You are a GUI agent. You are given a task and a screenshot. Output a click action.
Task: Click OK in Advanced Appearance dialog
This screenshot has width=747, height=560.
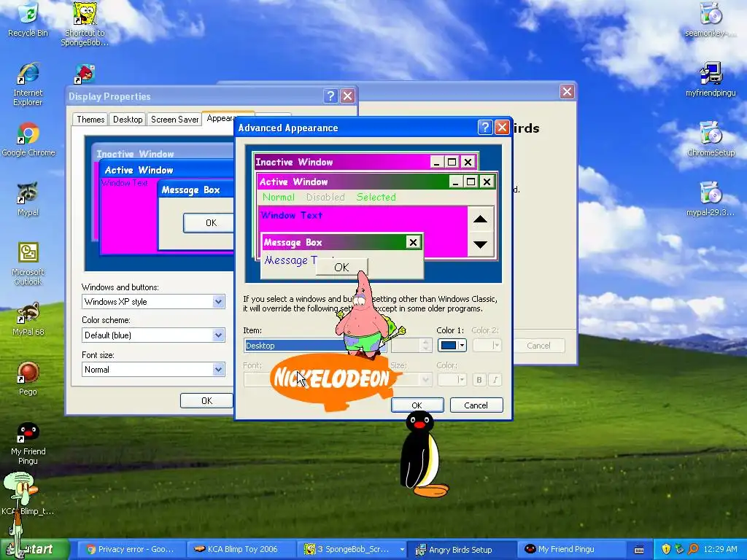click(417, 405)
